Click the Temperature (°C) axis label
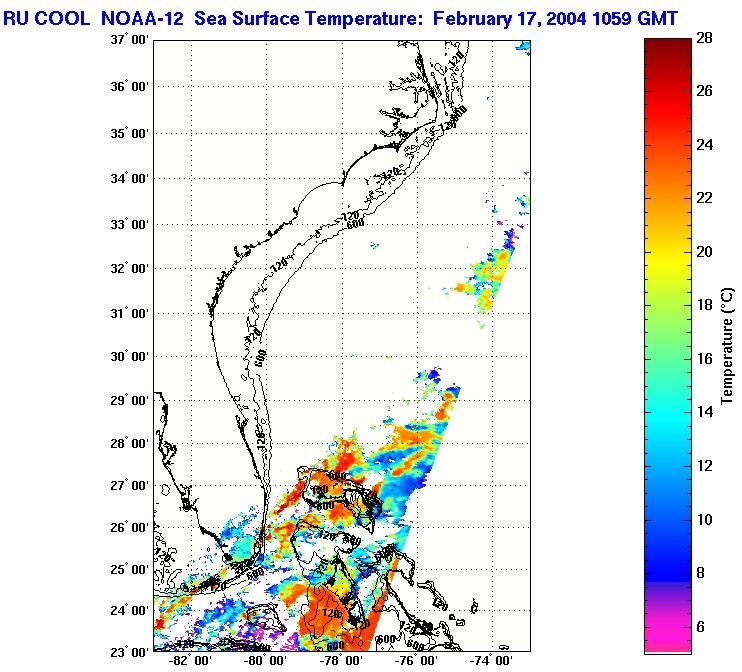Image resolution: width=742 pixels, height=672 pixels. [729, 345]
